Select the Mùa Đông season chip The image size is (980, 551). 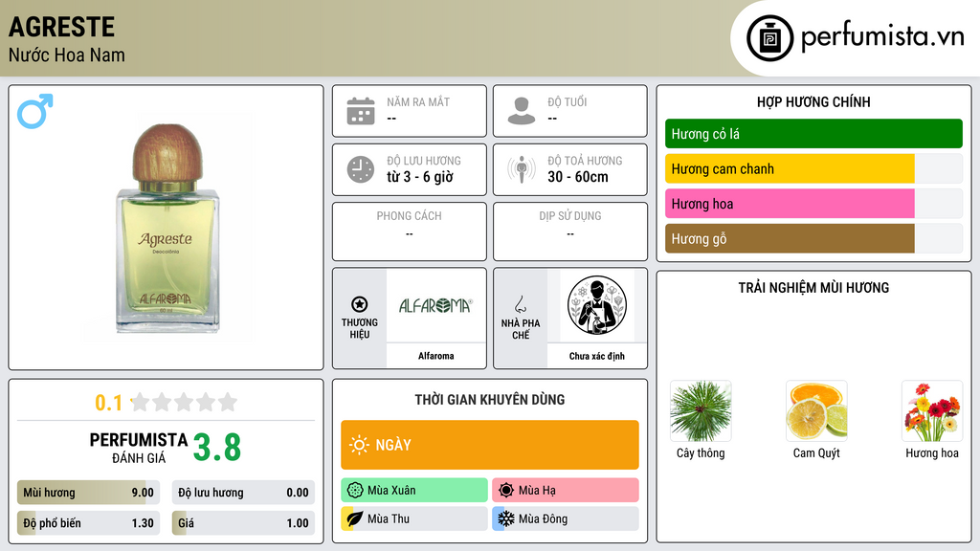coord(566,518)
